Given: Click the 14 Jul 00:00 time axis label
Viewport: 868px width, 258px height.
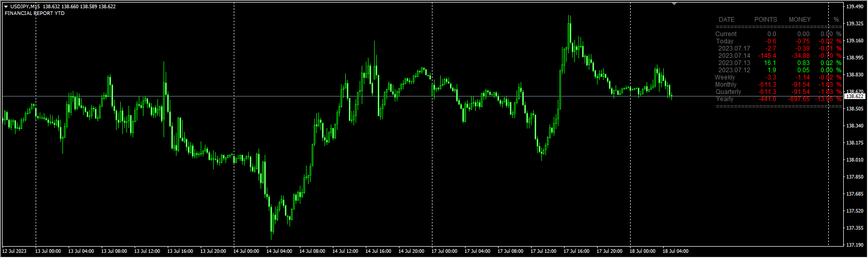Looking at the screenshot, I should click(x=246, y=251).
